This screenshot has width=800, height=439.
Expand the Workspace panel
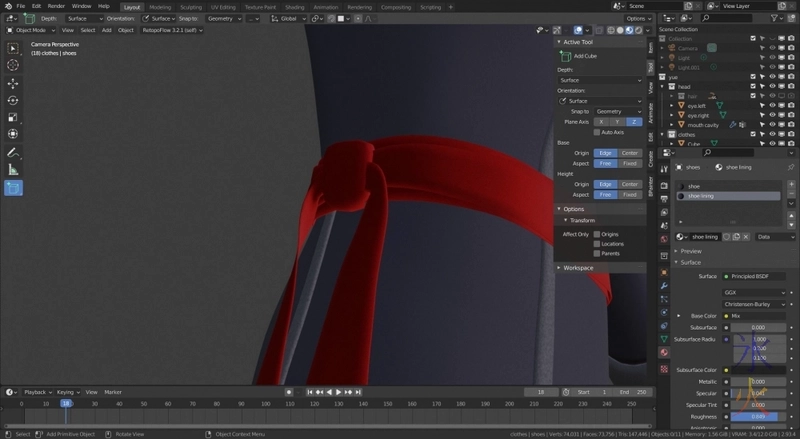point(578,268)
